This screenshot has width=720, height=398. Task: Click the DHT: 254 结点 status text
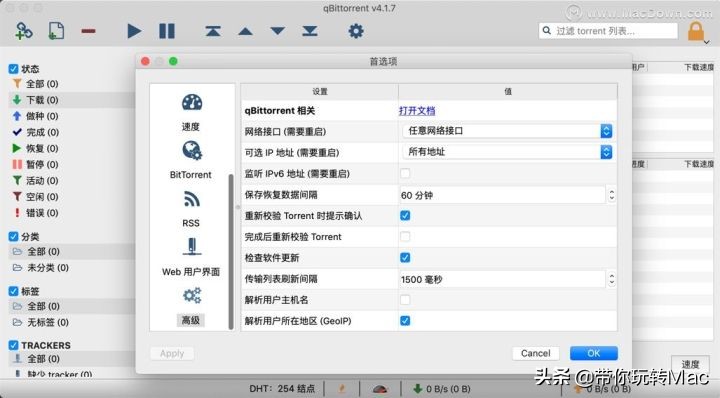pos(282,389)
